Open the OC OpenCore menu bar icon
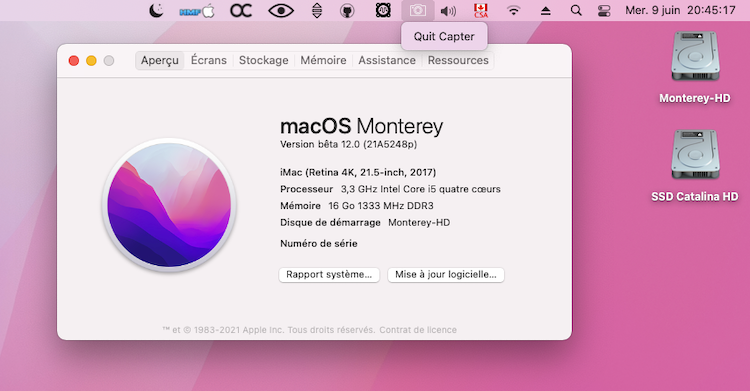The height and width of the screenshot is (391, 750). point(241,11)
